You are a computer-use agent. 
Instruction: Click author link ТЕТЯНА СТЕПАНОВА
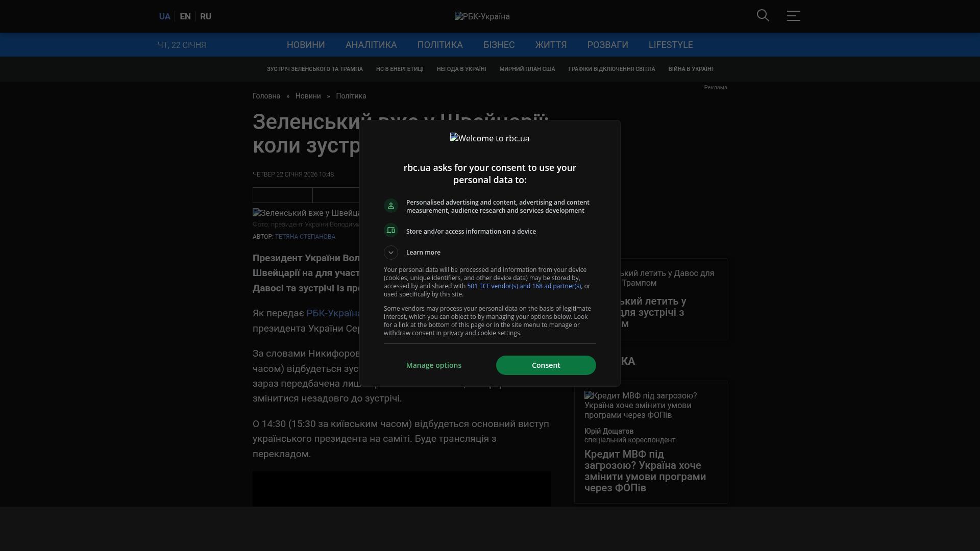point(305,237)
